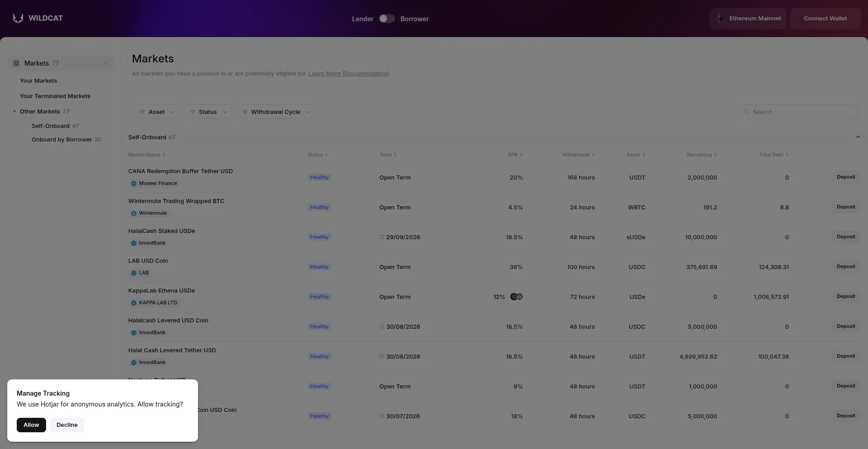
Task: Open Your Markets in the sidebar
Action: (x=38, y=81)
